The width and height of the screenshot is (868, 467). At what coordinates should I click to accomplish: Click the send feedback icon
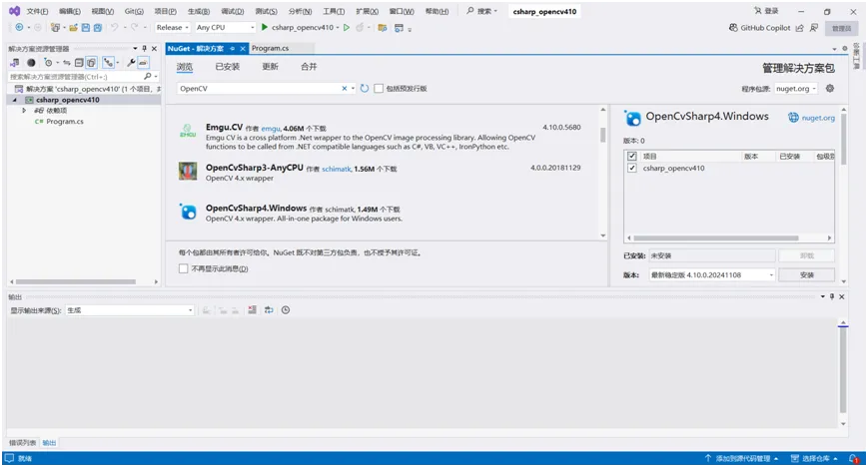click(814, 28)
